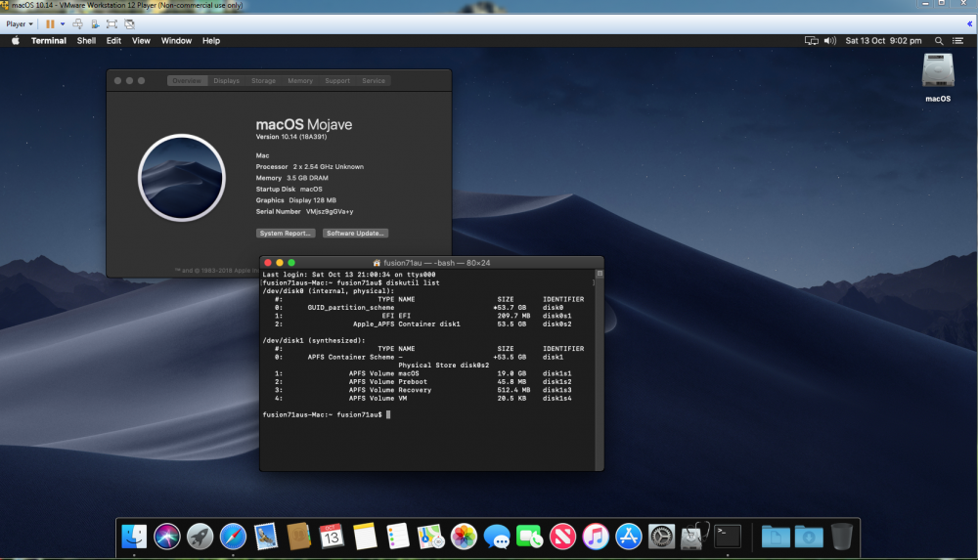Open the VMware Player dropdown menu

point(20,23)
